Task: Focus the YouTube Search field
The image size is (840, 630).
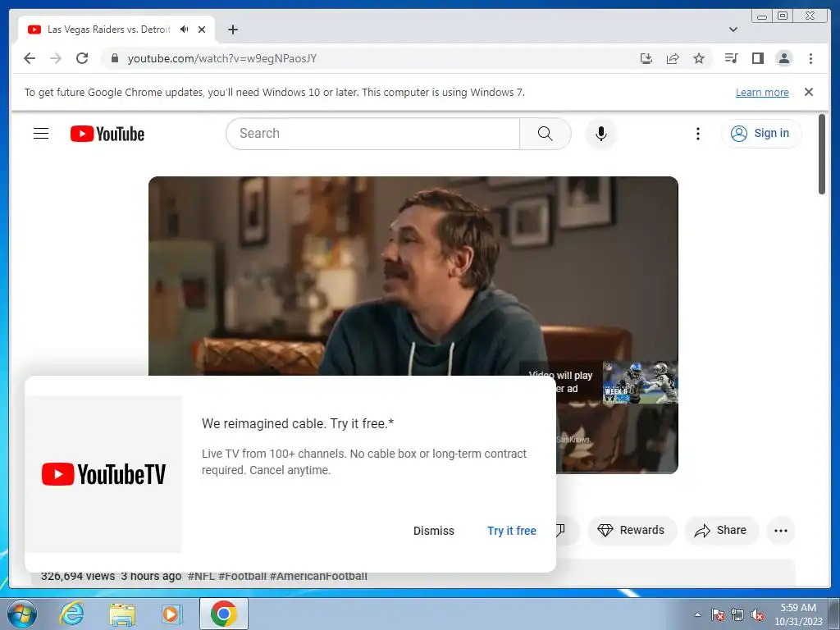Action: pos(373,134)
